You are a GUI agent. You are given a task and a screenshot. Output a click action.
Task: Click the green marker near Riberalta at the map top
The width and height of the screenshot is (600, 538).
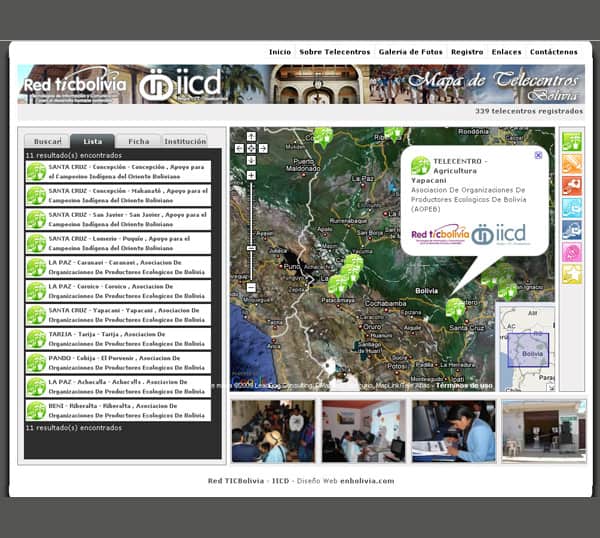[394, 134]
